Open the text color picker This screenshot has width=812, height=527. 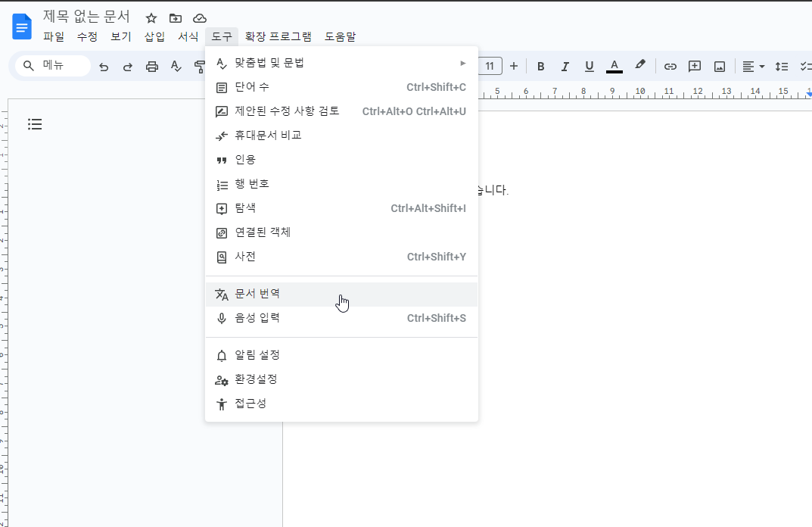(614, 66)
